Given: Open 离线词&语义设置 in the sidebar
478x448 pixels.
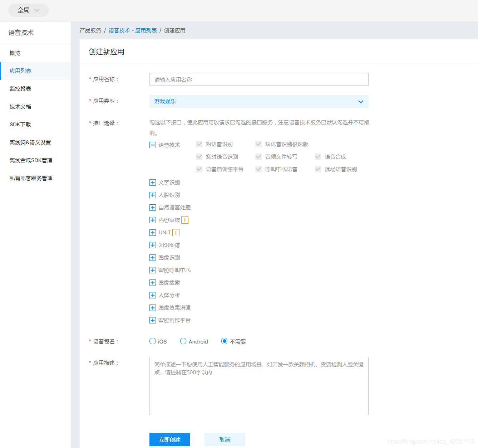Looking at the screenshot, I should point(35,142).
